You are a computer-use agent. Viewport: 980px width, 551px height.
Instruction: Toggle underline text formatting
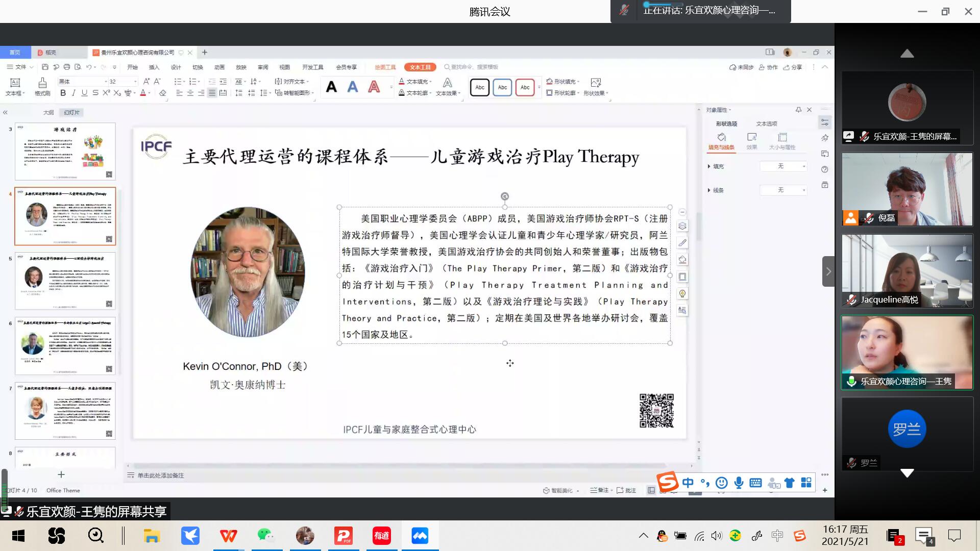pos(84,93)
